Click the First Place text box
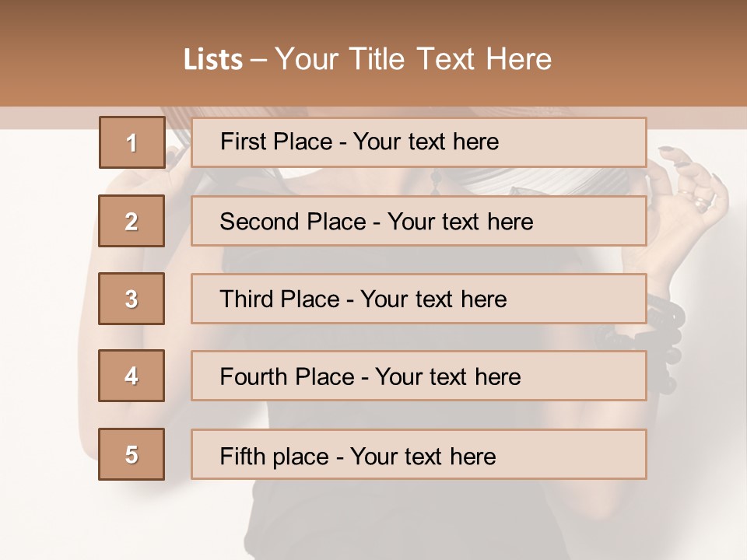 click(x=419, y=142)
